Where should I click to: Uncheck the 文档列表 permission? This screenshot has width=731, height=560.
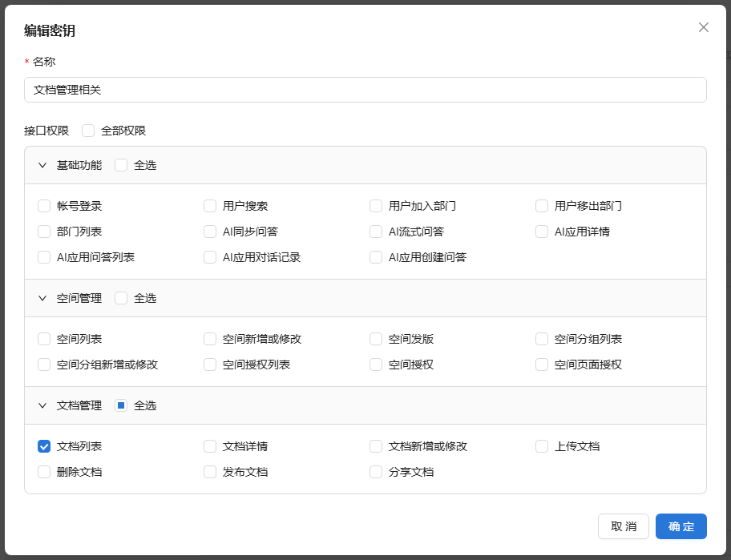[x=44, y=446]
